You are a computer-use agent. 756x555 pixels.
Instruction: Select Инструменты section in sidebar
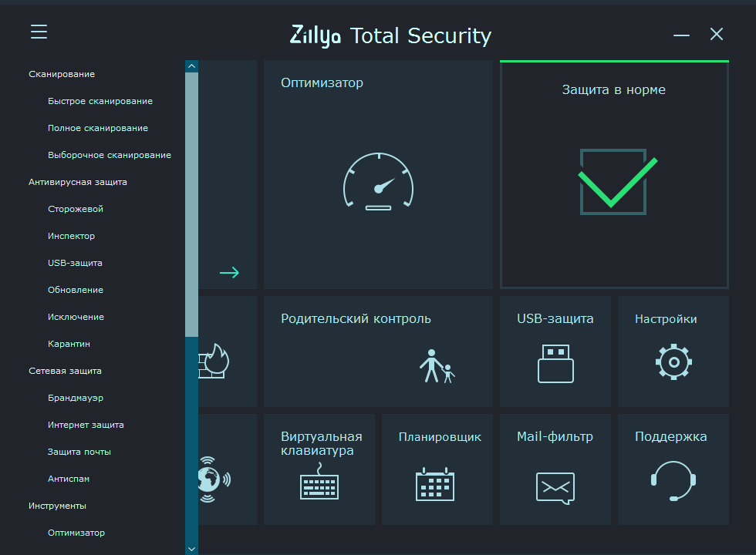coord(57,506)
